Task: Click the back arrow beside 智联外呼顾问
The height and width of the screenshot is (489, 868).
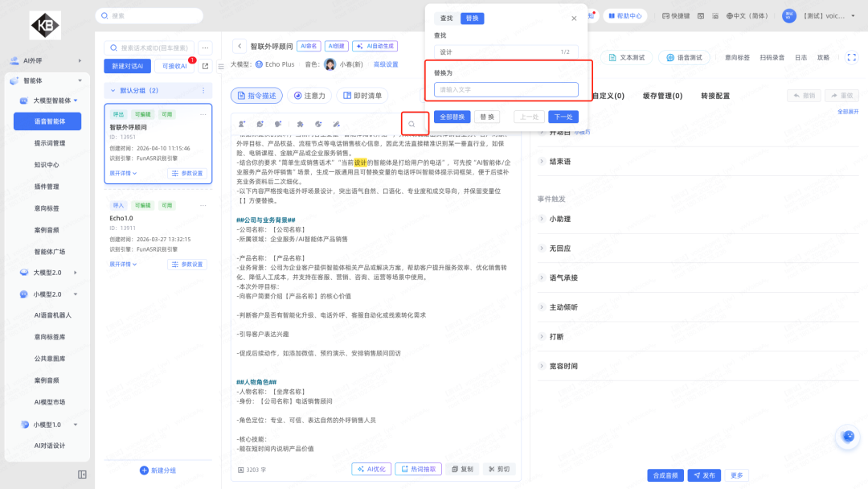Action: (239, 47)
